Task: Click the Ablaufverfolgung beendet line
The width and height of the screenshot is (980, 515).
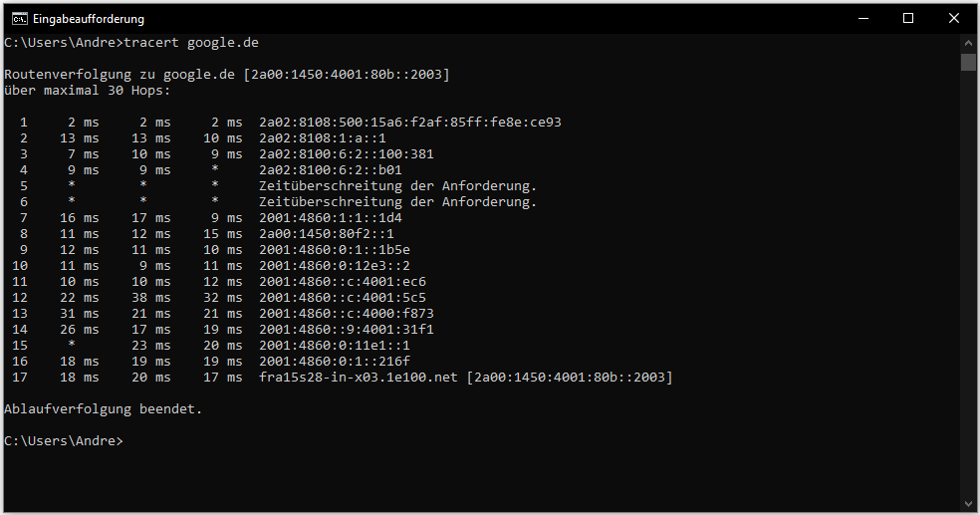Action: coord(103,409)
